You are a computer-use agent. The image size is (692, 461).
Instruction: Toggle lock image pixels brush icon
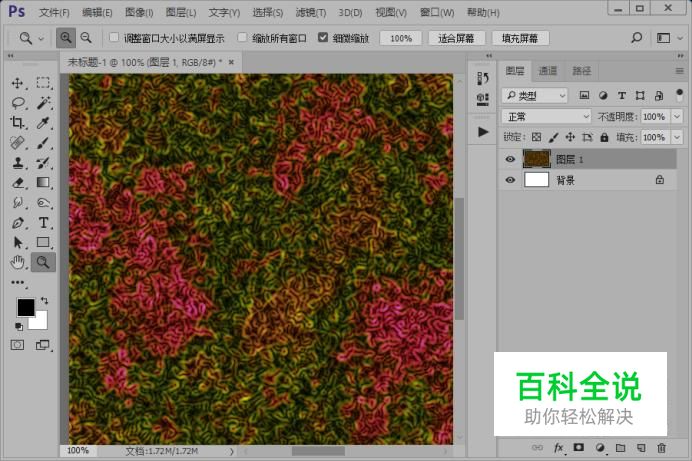[x=553, y=137]
